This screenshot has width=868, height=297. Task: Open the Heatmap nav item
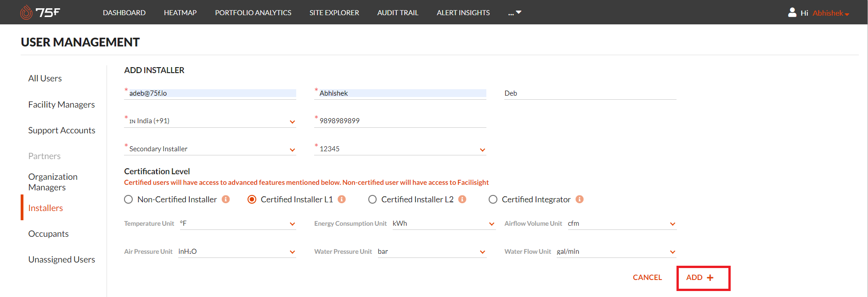[180, 13]
